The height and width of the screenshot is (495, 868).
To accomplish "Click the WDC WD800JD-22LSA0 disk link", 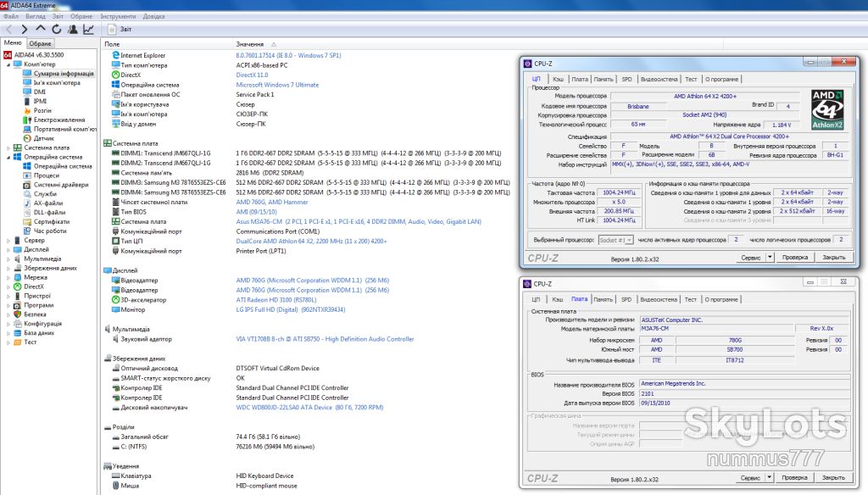I will (x=309, y=408).
